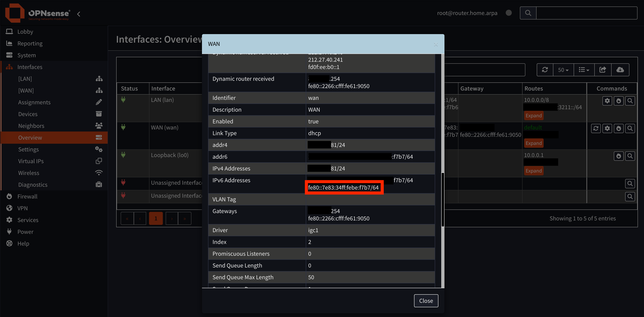Click the cloud download icon
This screenshot has width=644, height=317.
(620, 70)
